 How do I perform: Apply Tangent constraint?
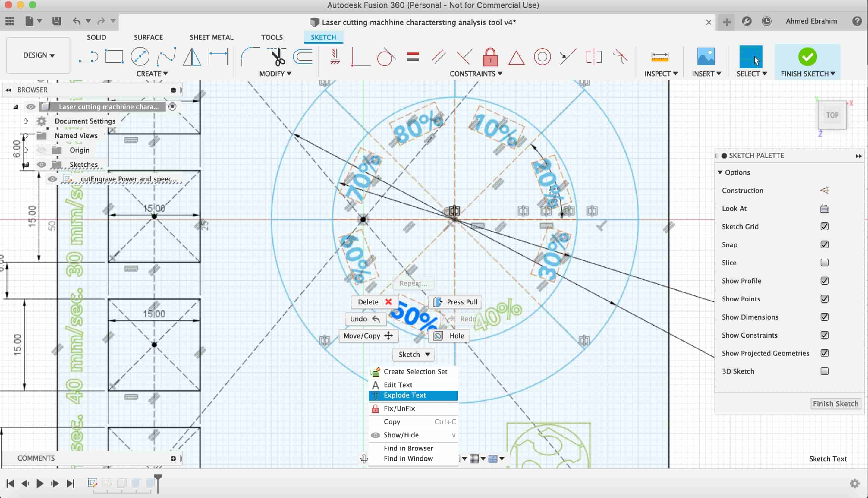386,57
